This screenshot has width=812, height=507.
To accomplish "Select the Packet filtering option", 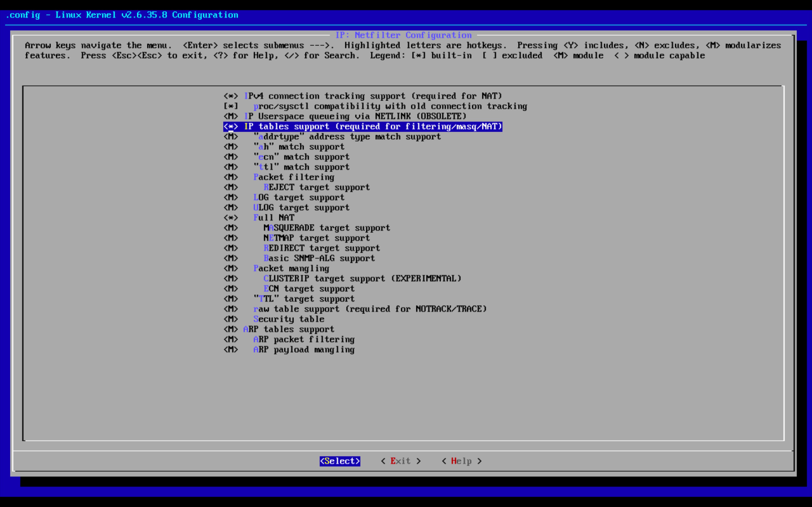I will [294, 177].
